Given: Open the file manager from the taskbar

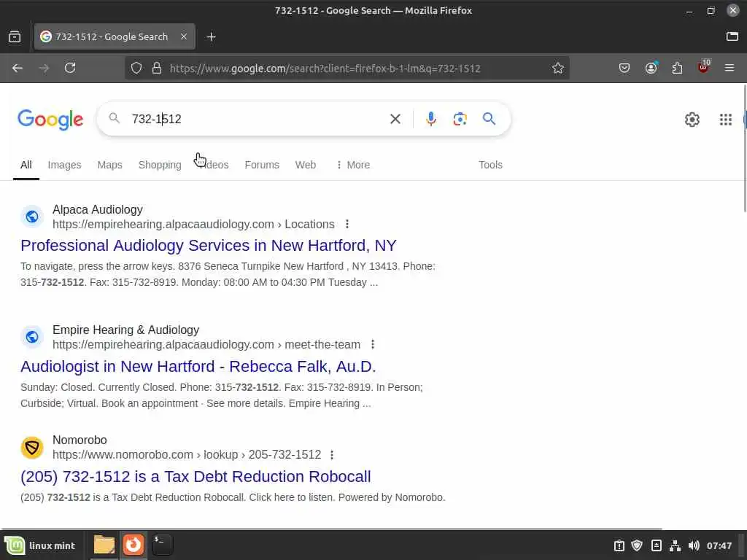Looking at the screenshot, I should coord(104,545).
